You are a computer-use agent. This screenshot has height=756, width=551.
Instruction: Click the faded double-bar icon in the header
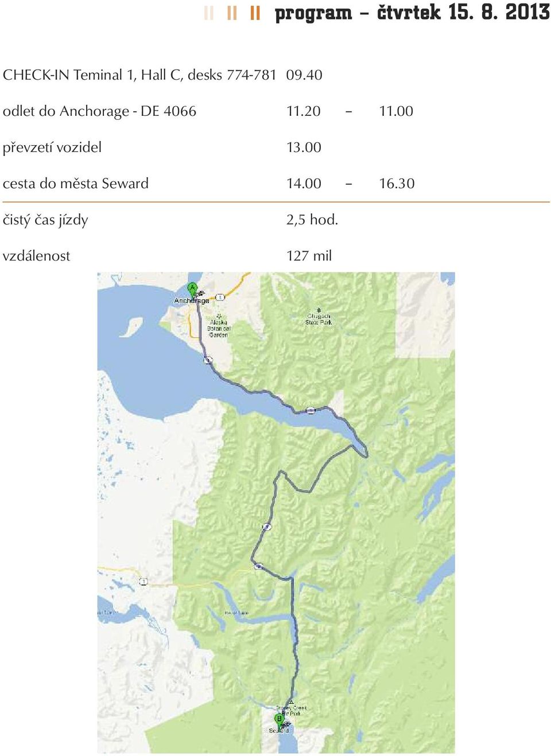pos(209,13)
